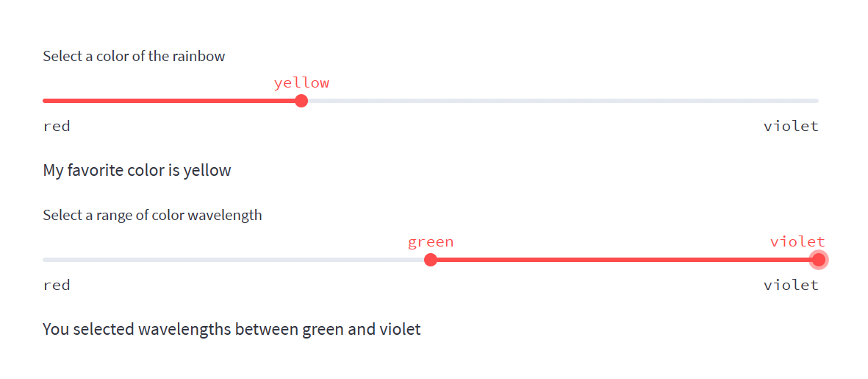
Task: Click the 'Select a color of the rainbow' label
Action: click(134, 56)
